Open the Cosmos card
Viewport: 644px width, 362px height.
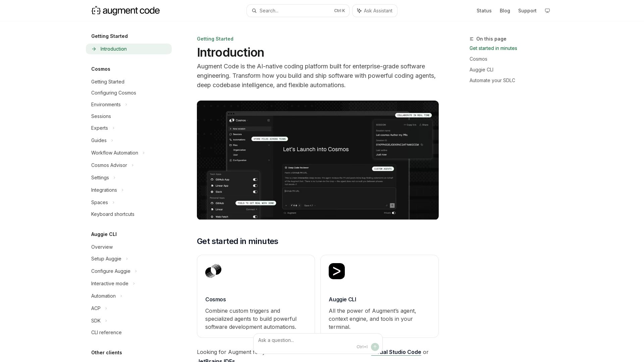pyautogui.click(x=256, y=296)
